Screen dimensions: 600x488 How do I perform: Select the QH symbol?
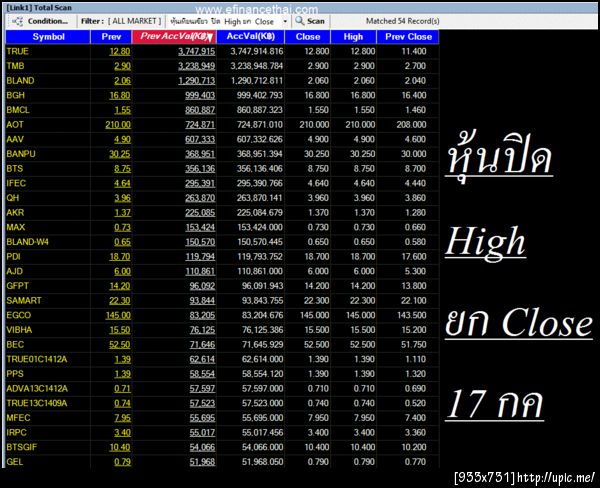(x=13, y=198)
